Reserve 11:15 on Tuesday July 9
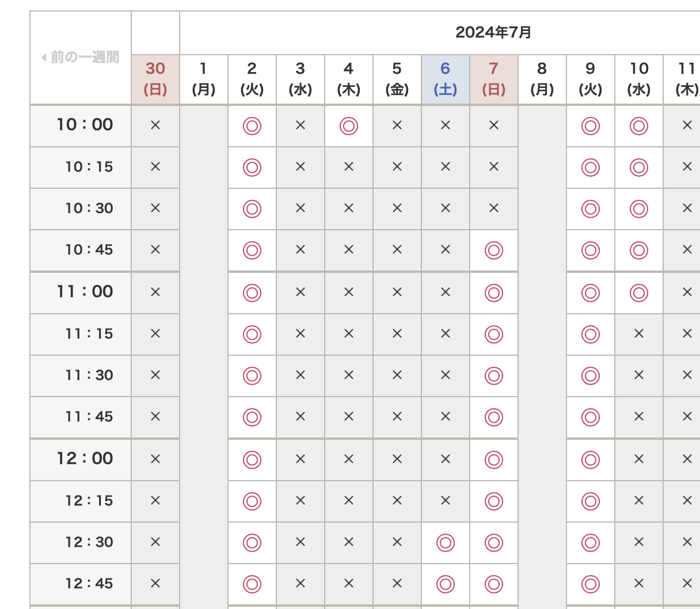 pyautogui.click(x=591, y=334)
